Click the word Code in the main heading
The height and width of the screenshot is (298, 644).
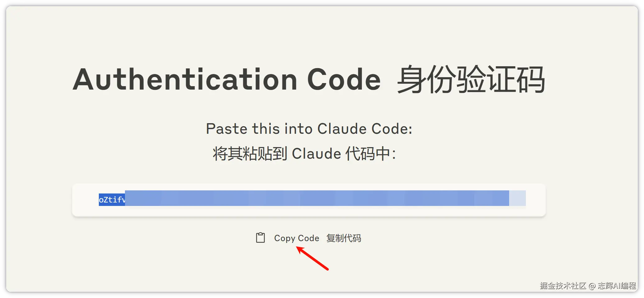point(344,80)
